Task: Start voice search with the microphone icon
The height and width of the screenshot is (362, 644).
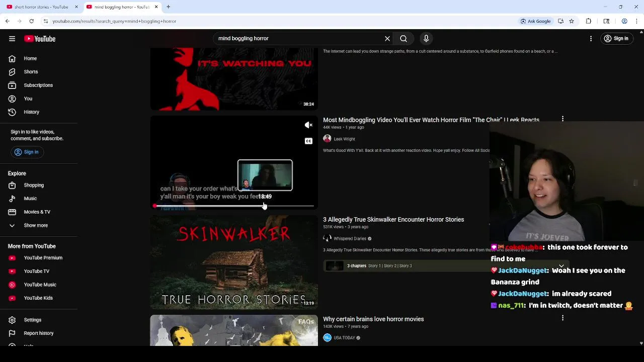Action: (426, 39)
